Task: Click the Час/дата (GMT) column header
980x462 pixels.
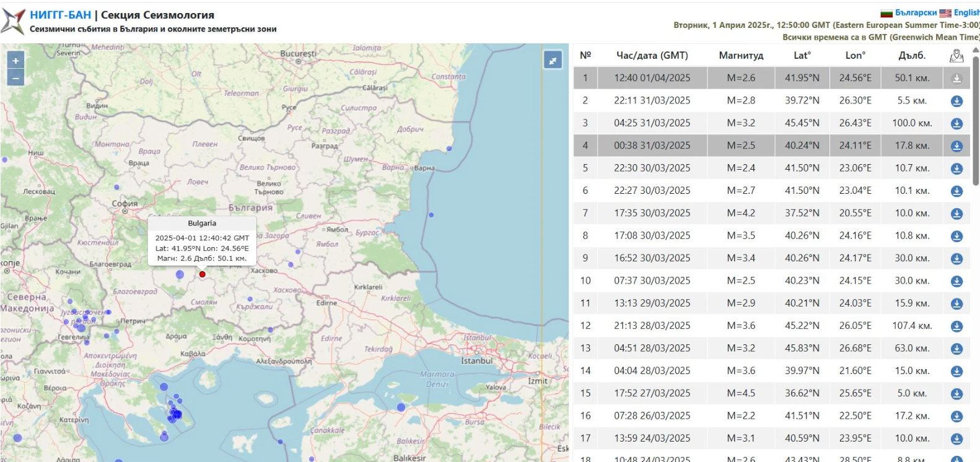Action: click(x=652, y=56)
